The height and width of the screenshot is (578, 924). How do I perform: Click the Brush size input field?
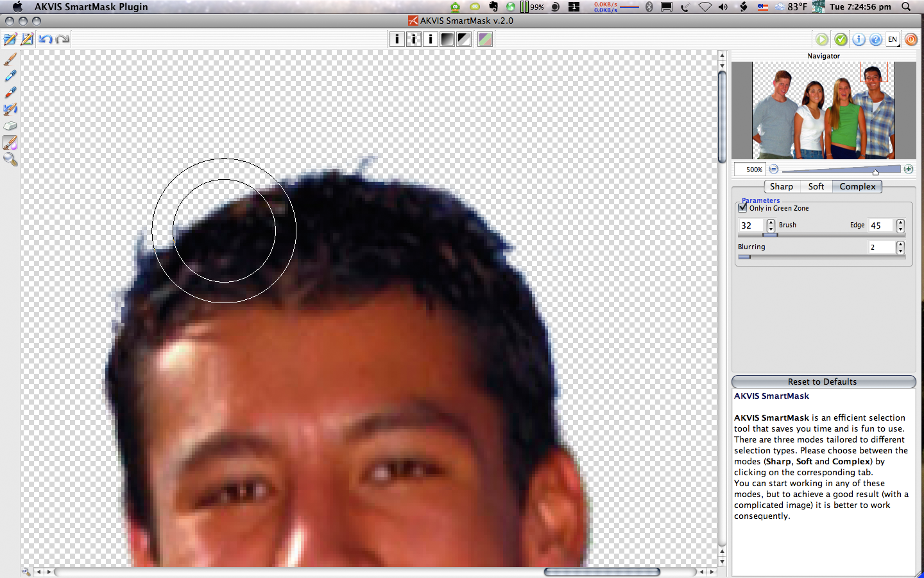tap(751, 225)
